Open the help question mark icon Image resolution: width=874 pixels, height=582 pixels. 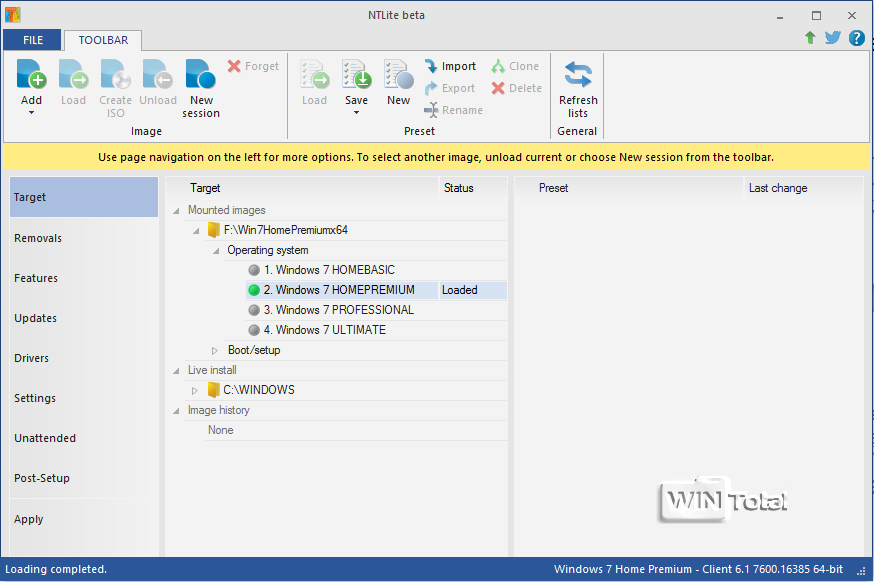(x=856, y=38)
